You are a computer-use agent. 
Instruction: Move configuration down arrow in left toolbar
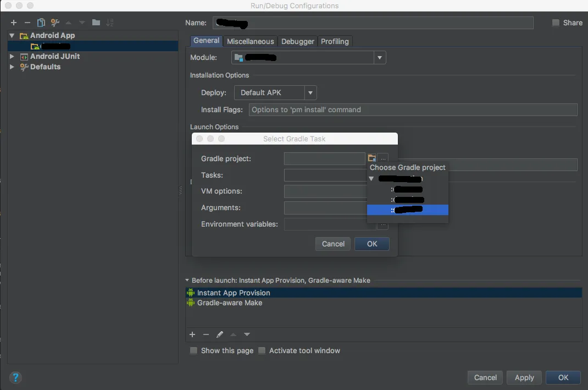coord(82,23)
